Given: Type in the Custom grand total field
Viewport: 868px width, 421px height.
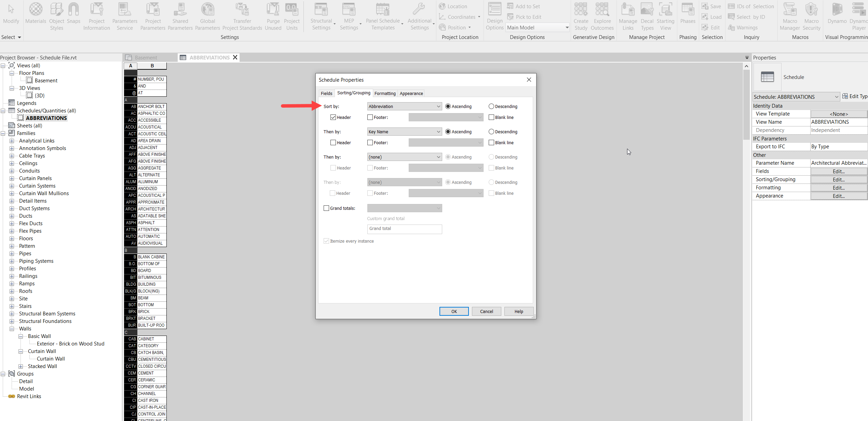Looking at the screenshot, I should [404, 229].
